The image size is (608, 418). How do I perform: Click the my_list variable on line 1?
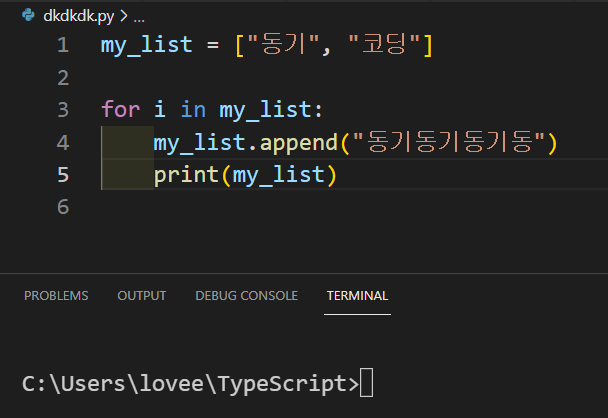coord(147,46)
